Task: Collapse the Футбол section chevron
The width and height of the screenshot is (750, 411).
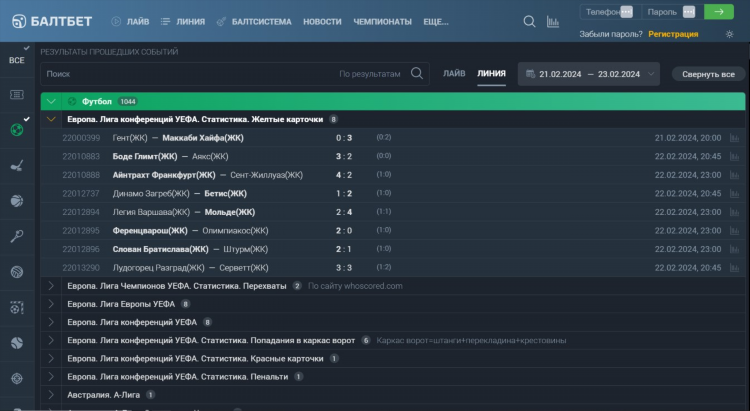Action: coord(51,101)
